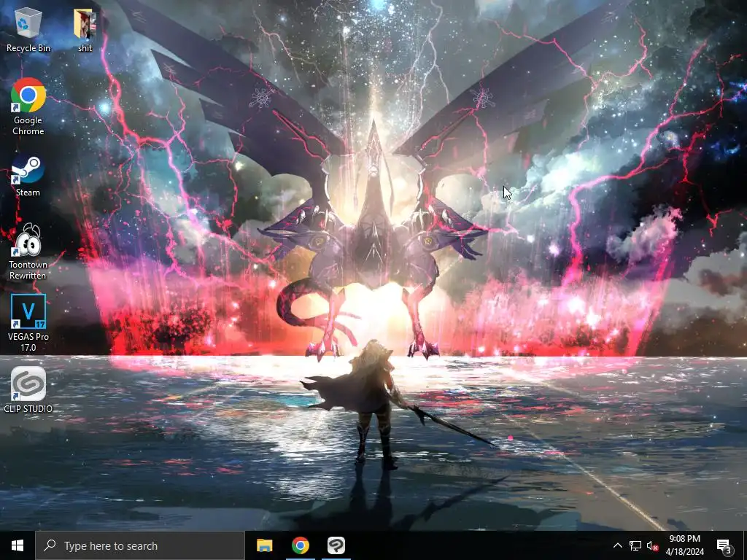Open the muted volume tray icon
The image size is (747, 560).
652,545
